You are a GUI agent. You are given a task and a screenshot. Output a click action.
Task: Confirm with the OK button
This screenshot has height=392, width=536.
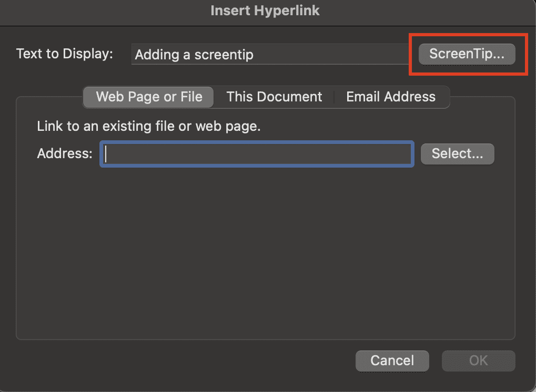[477, 360]
